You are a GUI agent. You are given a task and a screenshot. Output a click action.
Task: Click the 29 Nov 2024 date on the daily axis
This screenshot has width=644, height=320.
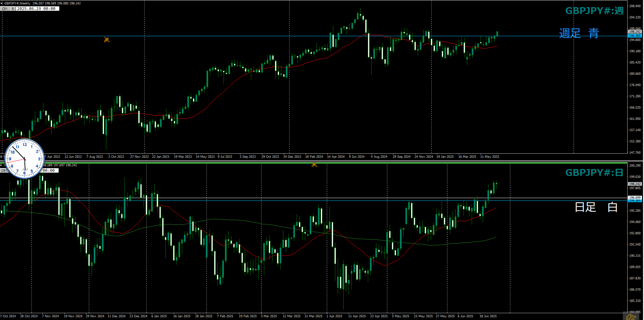click(x=95, y=316)
